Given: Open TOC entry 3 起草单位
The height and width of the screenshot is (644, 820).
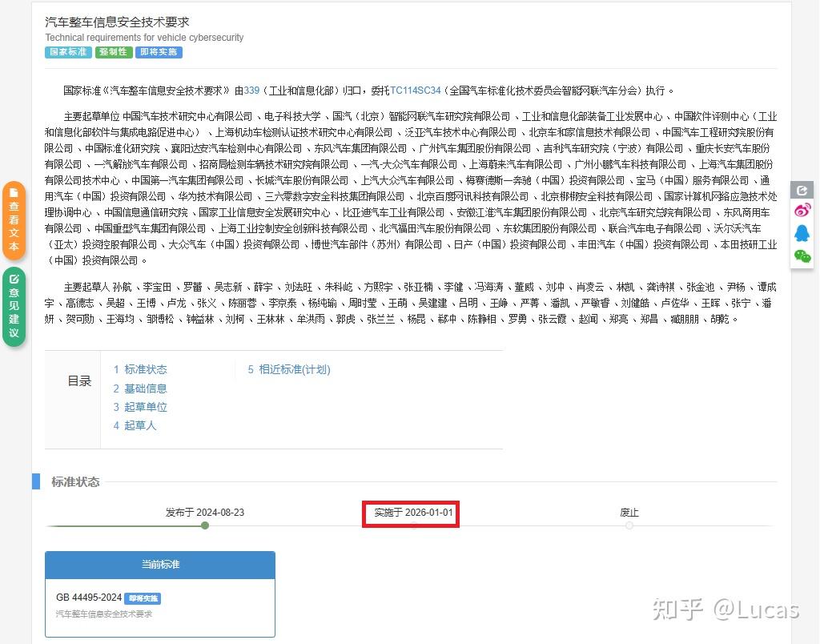Looking at the screenshot, I should pos(148,407).
